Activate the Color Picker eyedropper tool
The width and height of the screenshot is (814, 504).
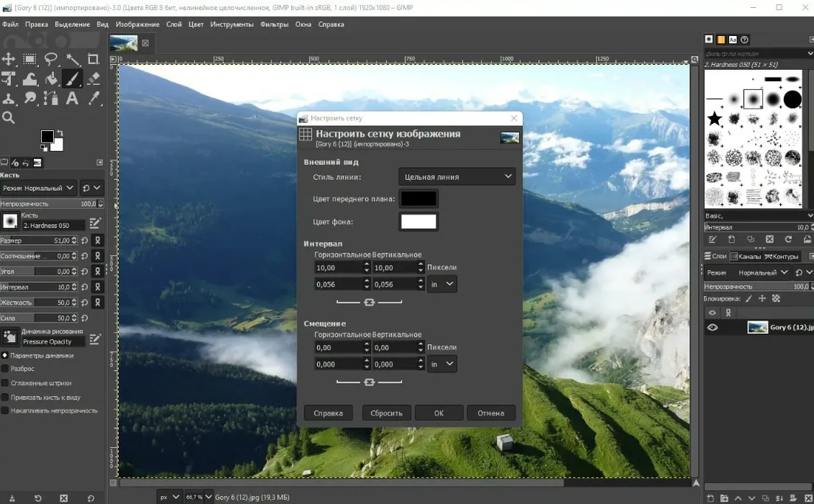[93, 98]
